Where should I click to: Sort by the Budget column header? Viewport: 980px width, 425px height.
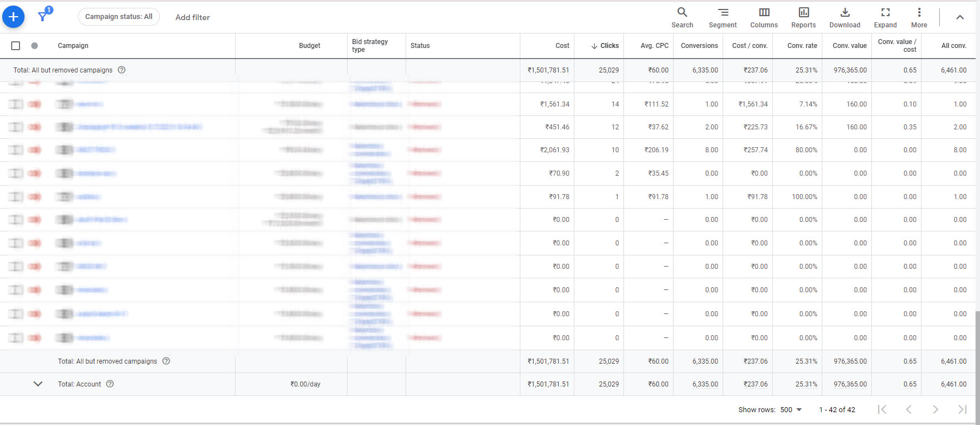(309, 46)
